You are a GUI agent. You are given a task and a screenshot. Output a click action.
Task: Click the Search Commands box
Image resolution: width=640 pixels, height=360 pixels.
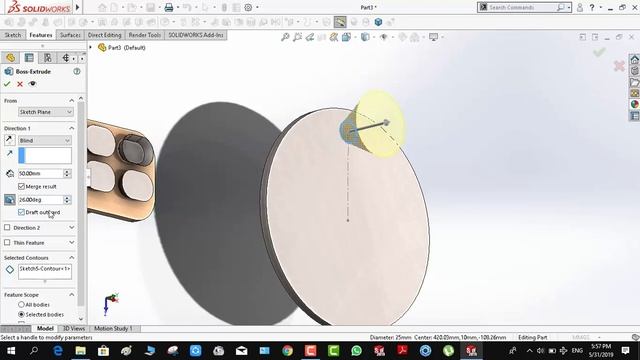pos(524,7)
